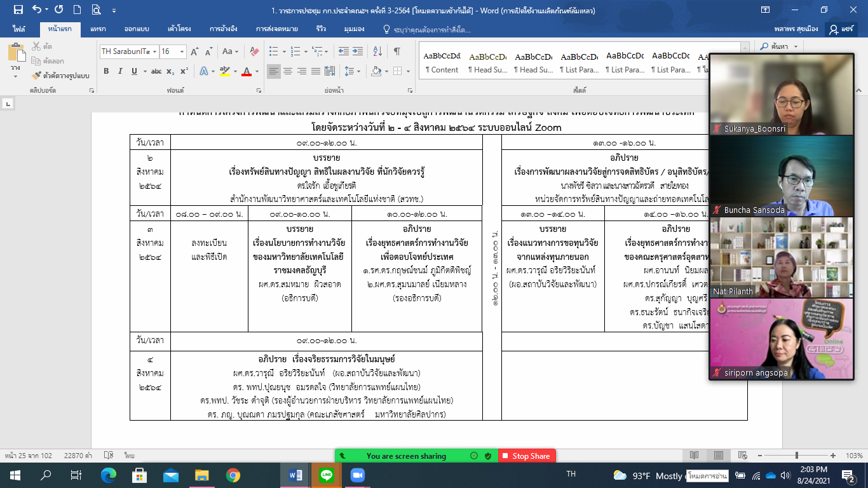The image size is (868, 488).
Task: Center align the paragraph
Action: [x=288, y=71]
